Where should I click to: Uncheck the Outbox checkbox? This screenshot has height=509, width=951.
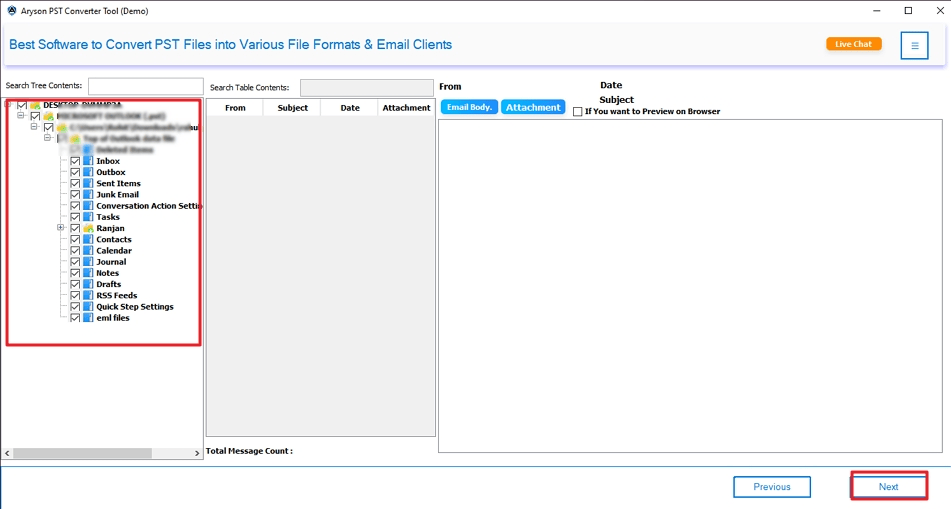pos(75,172)
